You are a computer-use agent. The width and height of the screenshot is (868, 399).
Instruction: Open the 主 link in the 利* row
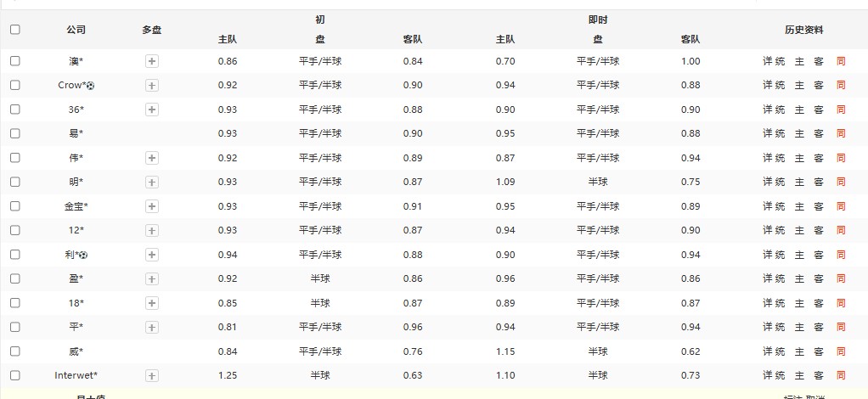pos(799,255)
